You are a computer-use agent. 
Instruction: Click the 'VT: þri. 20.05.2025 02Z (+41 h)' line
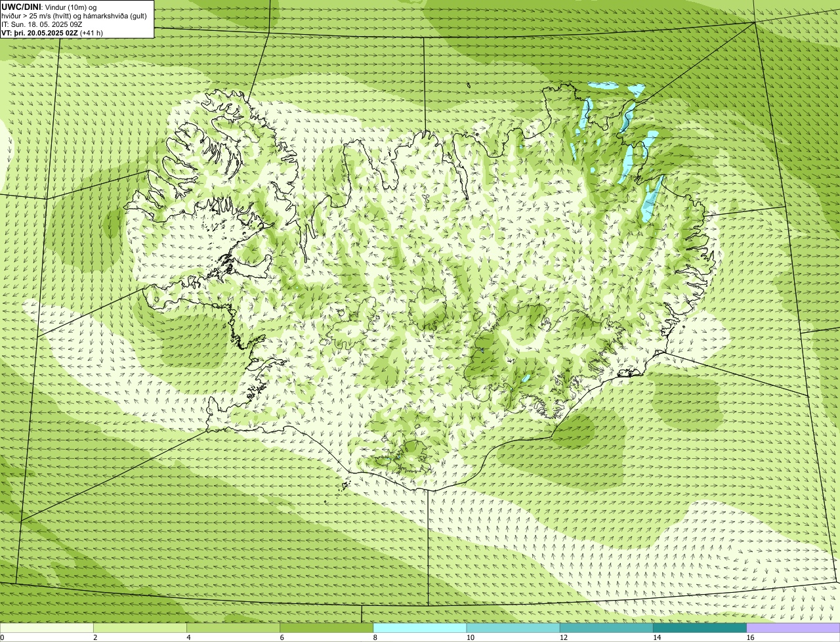click(52, 33)
